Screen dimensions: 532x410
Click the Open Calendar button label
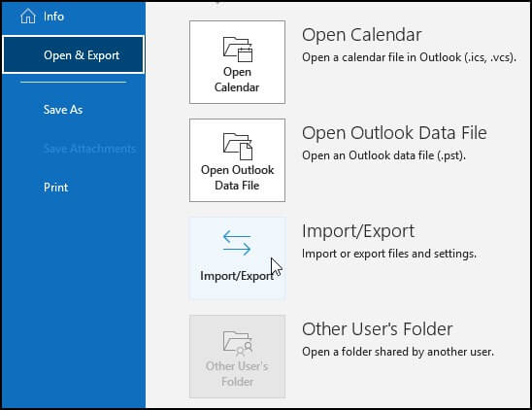pos(237,80)
